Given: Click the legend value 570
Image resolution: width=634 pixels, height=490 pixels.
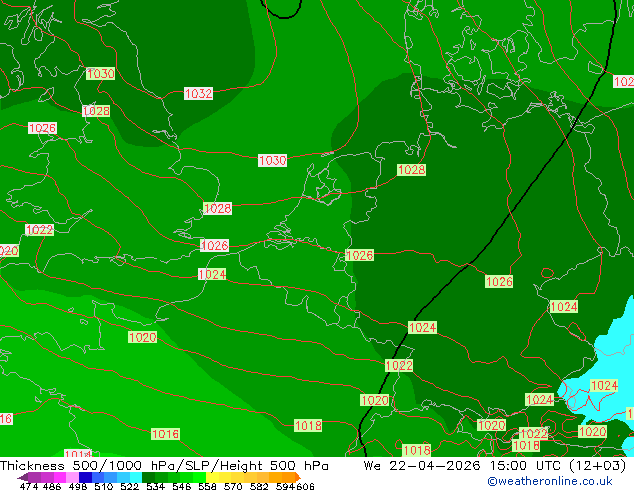Looking at the screenshot, I should [233, 486].
